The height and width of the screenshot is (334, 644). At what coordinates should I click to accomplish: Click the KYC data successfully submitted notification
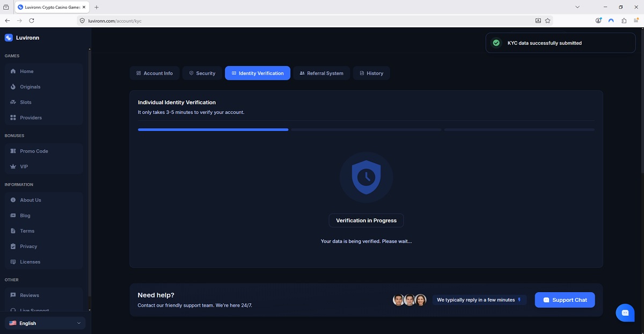point(560,43)
